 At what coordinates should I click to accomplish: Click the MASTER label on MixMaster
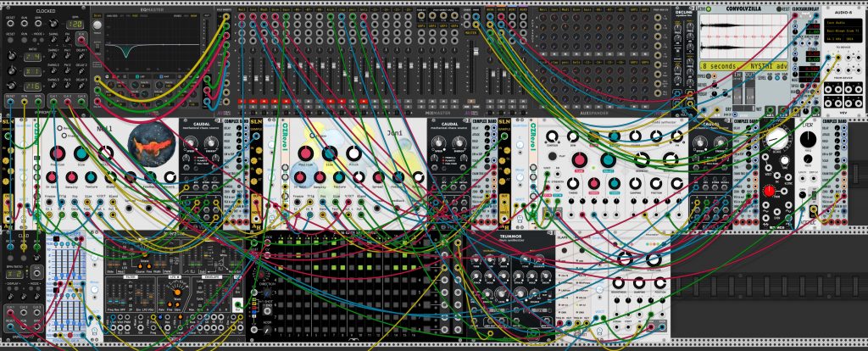pos(471,33)
